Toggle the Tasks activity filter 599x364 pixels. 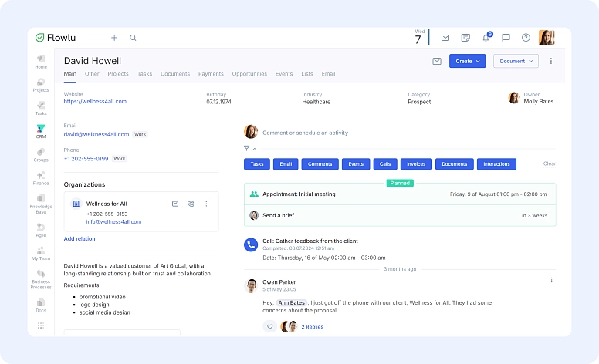click(257, 164)
